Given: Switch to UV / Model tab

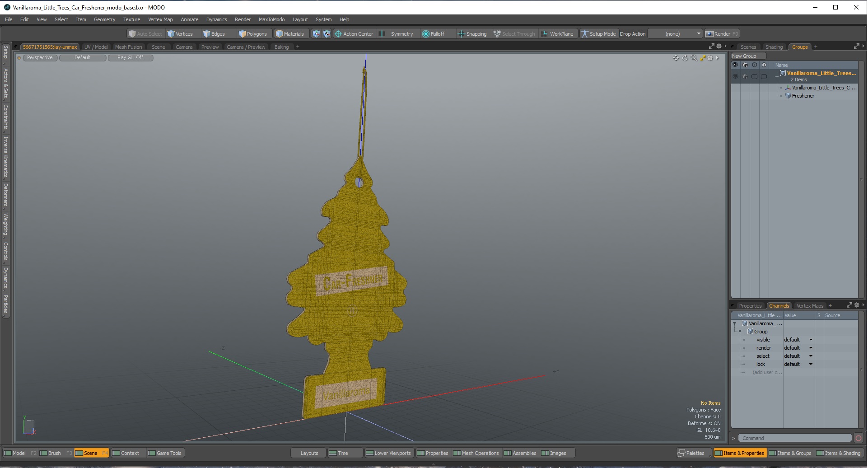Looking at the screenshot, I should (x=96, y=47).
